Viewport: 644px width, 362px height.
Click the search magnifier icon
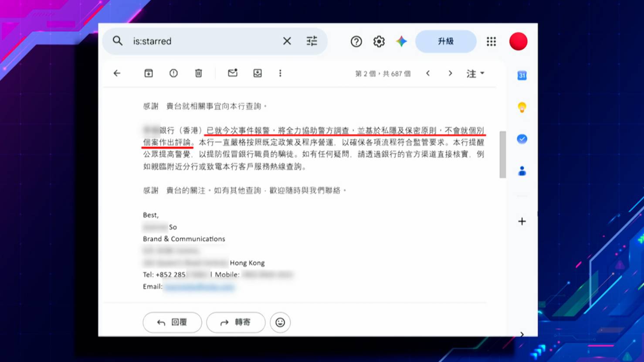(118, 41)
